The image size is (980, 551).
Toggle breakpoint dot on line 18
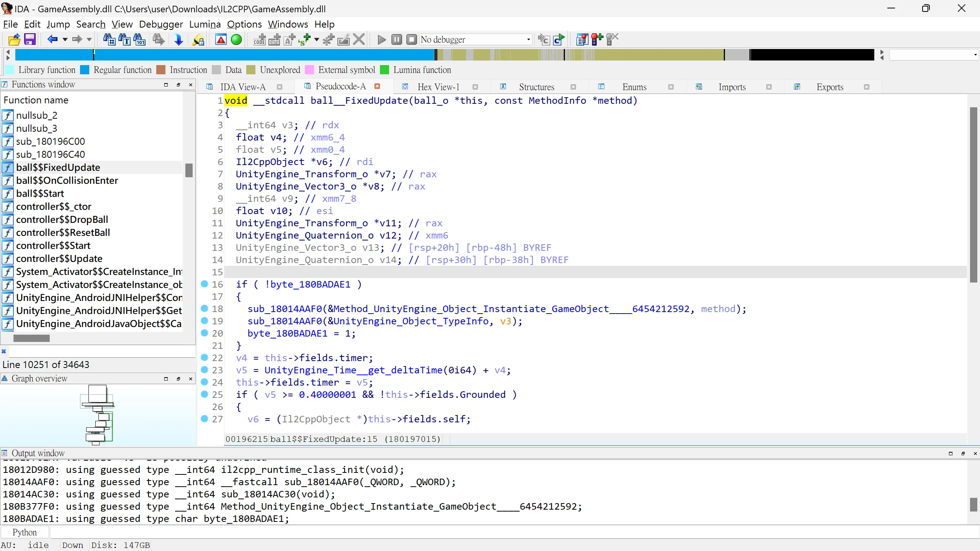pos(205,308)
